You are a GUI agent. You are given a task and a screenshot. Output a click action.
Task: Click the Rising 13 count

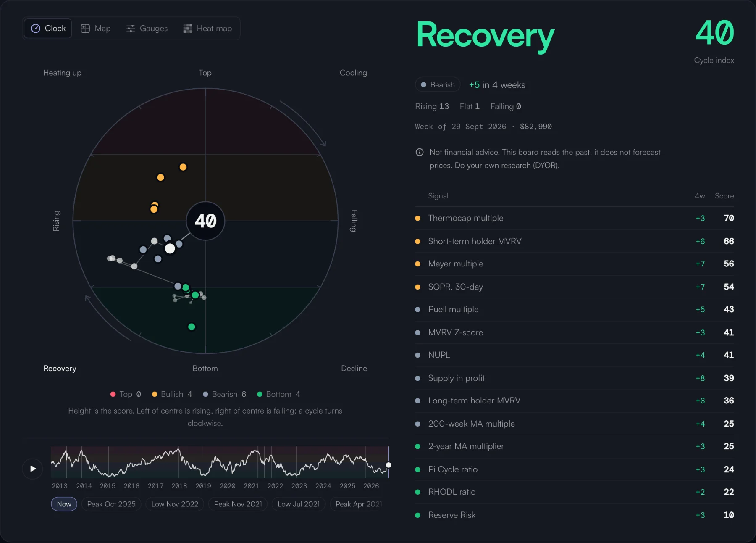pyautogui.click(x=432, y=106)
